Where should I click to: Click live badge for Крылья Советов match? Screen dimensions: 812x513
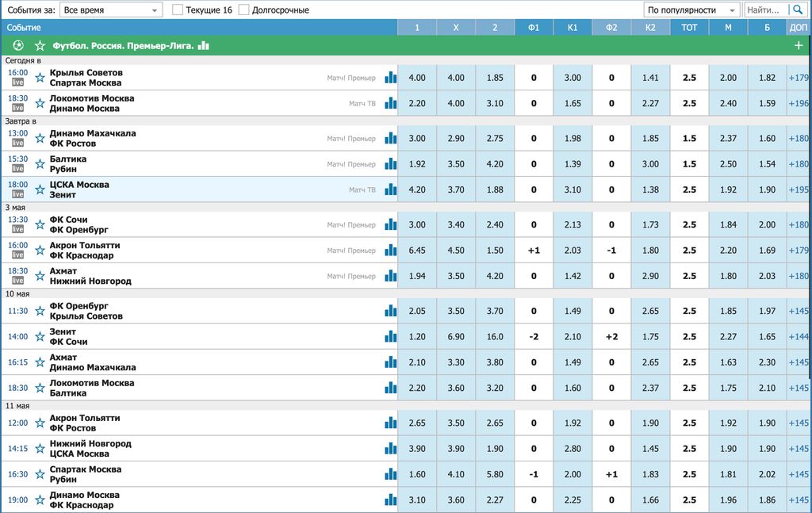click(17, 82)
